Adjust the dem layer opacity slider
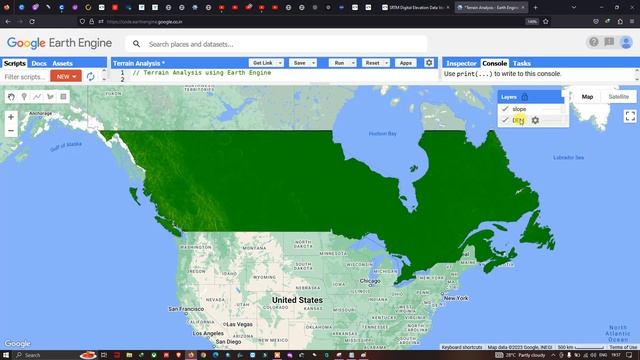Viewport: 640px width, 360px height. (x=553, y=120)
